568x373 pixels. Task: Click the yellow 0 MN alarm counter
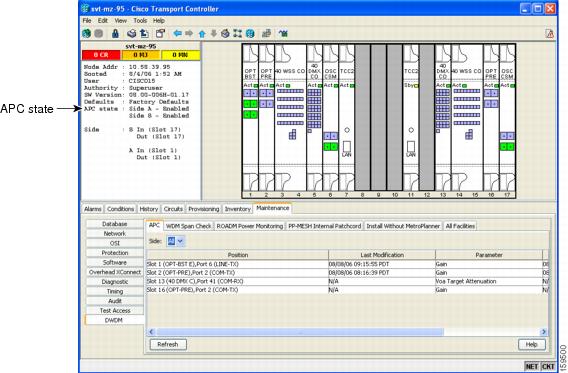coord(180,55)
